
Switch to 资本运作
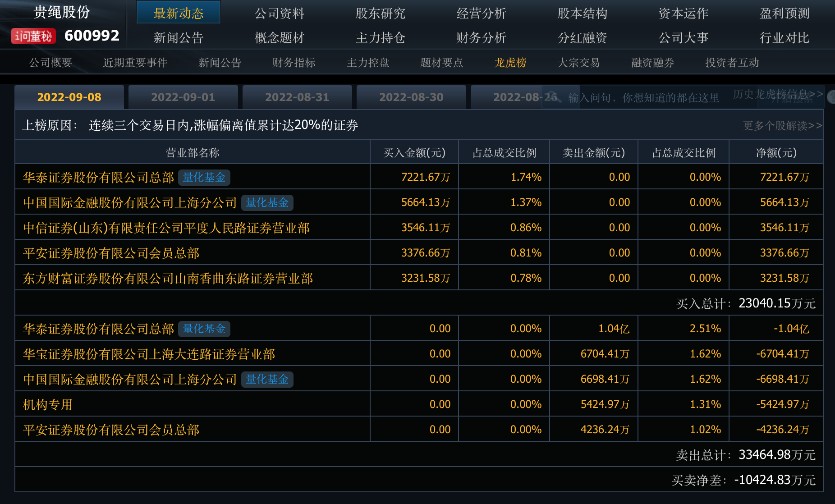click(684, 13)
